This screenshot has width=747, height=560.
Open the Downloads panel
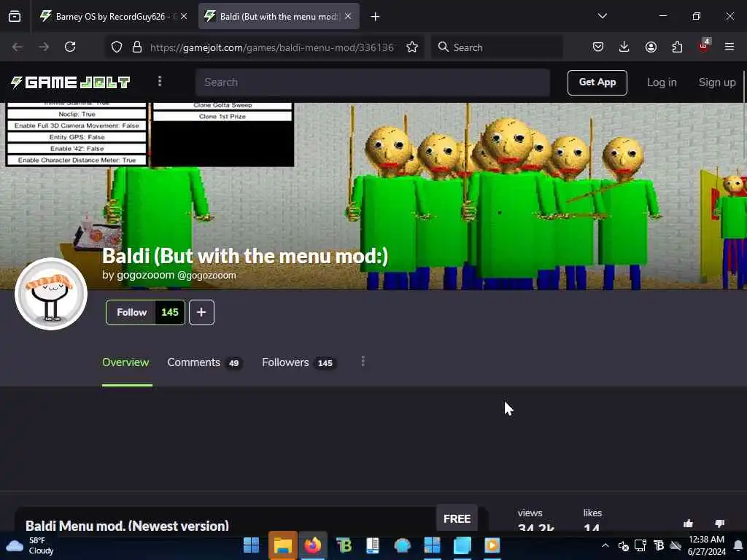click(624, 47)
